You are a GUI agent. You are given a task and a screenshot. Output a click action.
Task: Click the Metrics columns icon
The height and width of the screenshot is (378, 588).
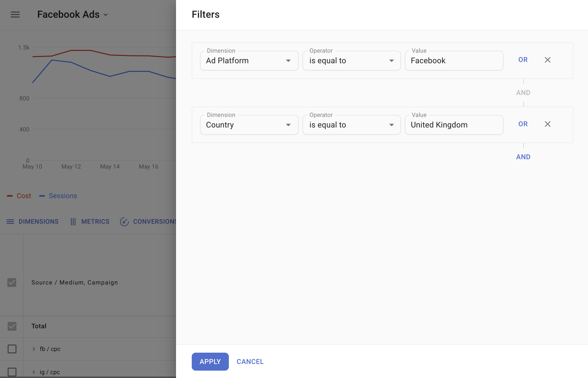tap(73, 221)
